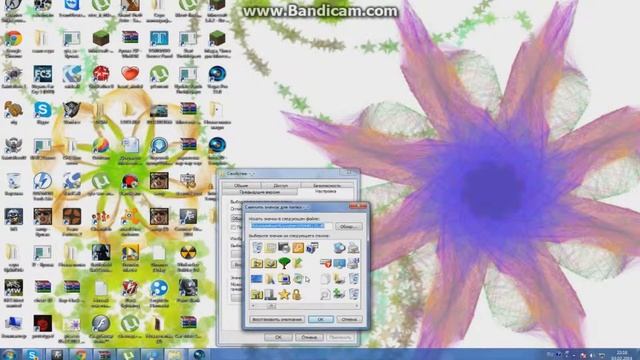Viewport: 640px width, 360px height.
Task: Switch to Общие tab in Properties
Action: (241, 185)
